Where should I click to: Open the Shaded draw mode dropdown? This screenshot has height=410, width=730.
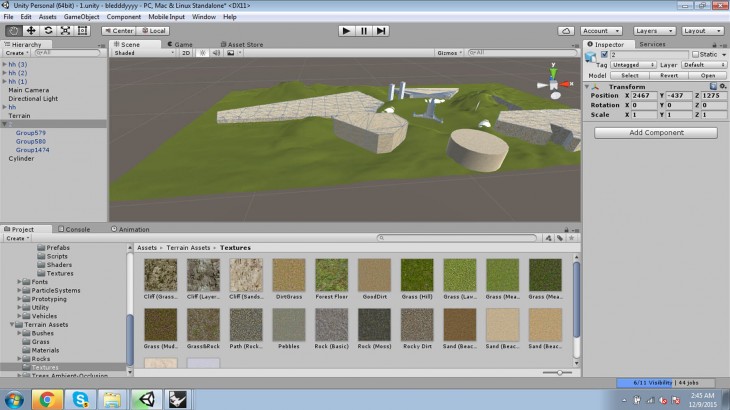pyautogui.click(x=142, y=53)
